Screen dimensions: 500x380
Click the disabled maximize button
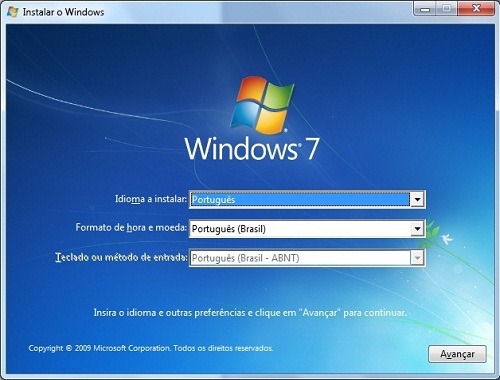pos(447,8)
